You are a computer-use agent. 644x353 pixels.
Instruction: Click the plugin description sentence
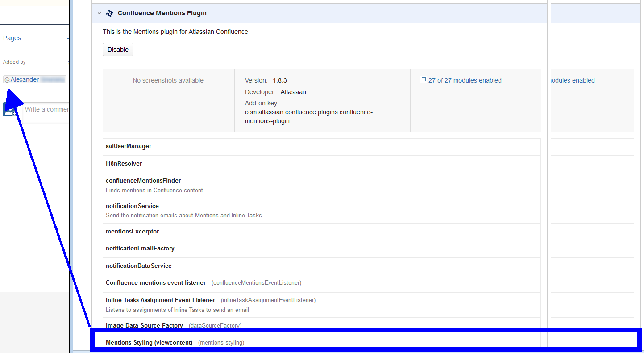pos(176,32)
